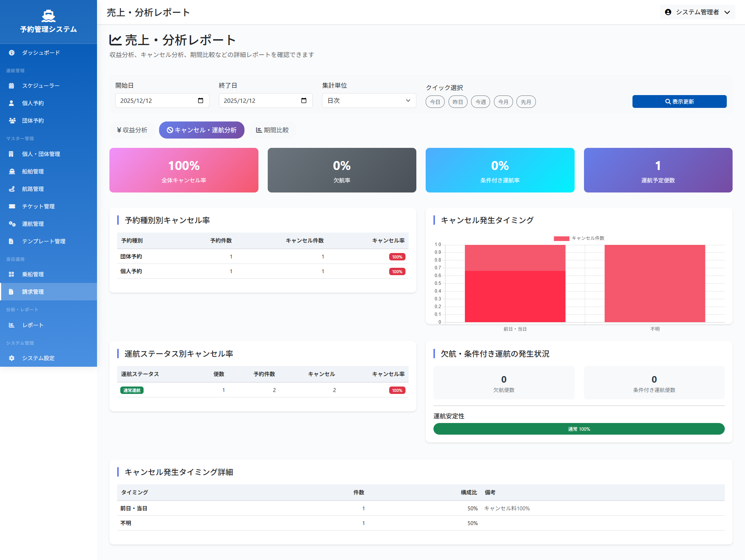The width and height of the screenshot is (745, 560).
Task: Expand the システム管理者 user menu
Action: click(697, 12)
